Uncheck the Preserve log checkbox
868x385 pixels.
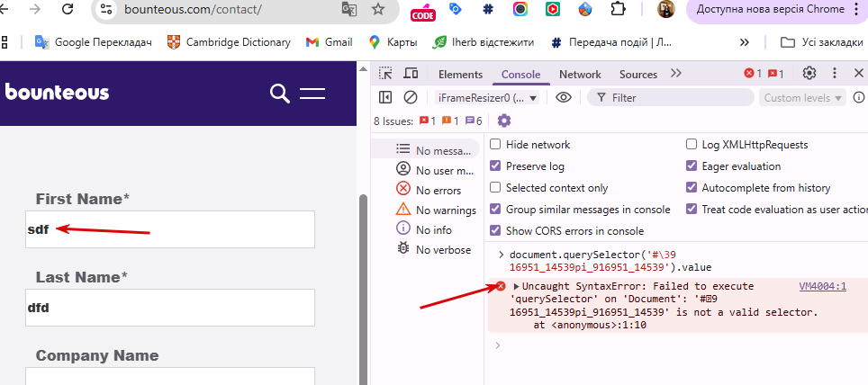pyautogui.click(x=495, y=166)
